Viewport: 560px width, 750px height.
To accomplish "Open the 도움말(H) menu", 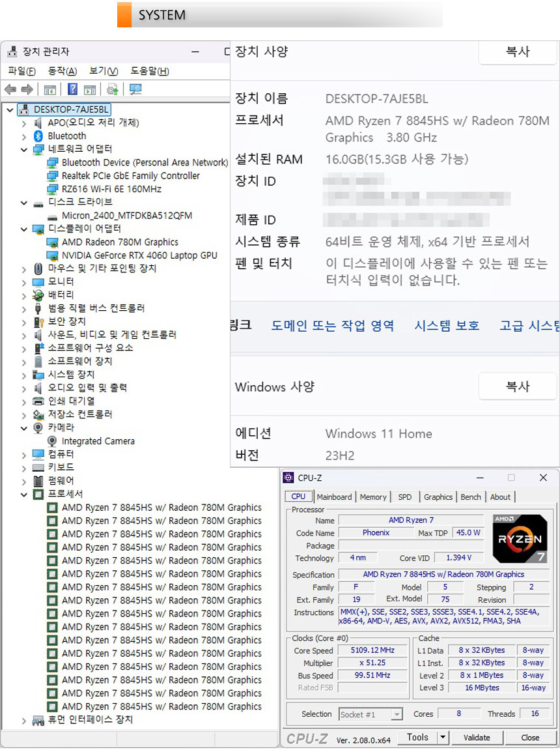I will [150, 71].
